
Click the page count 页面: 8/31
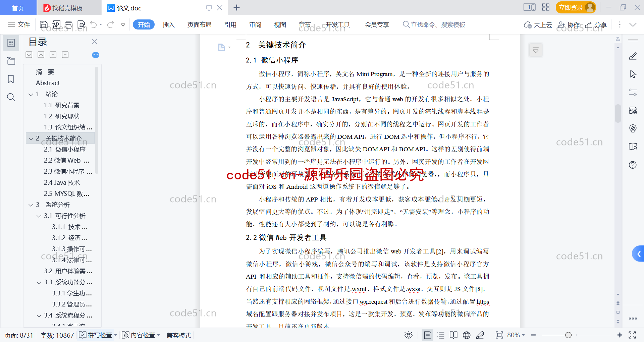click(19, 335)
